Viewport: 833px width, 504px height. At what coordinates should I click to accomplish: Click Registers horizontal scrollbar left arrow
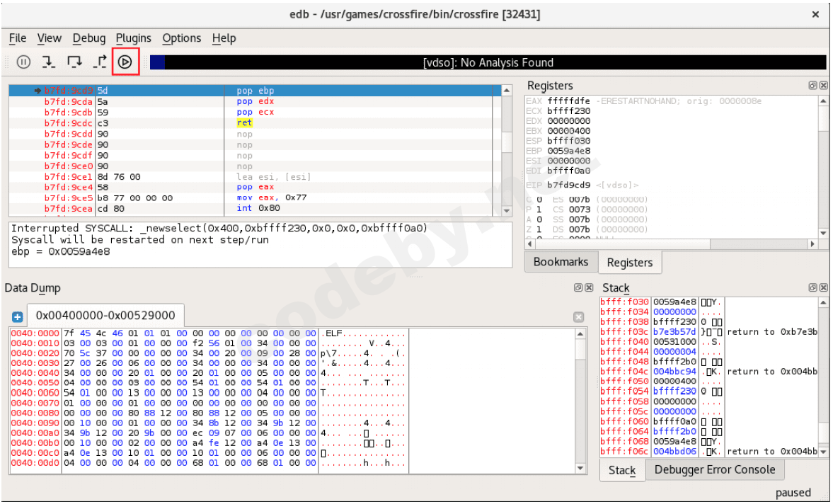529,244
